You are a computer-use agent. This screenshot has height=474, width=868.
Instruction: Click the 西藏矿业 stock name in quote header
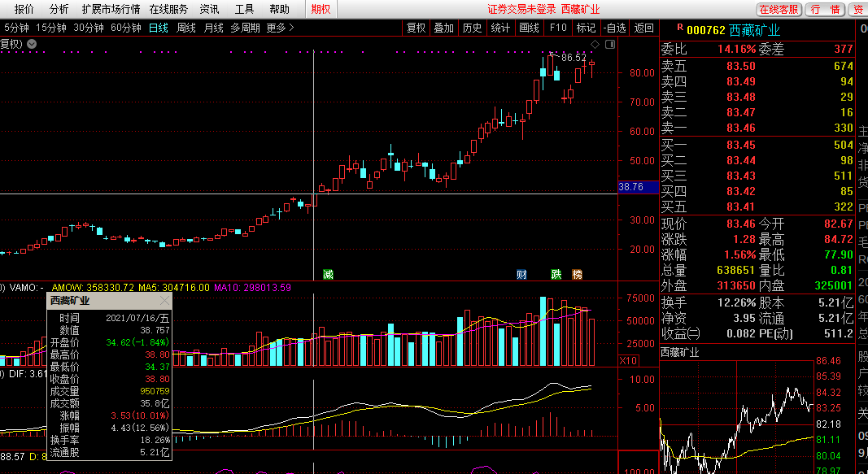(755, 30)
